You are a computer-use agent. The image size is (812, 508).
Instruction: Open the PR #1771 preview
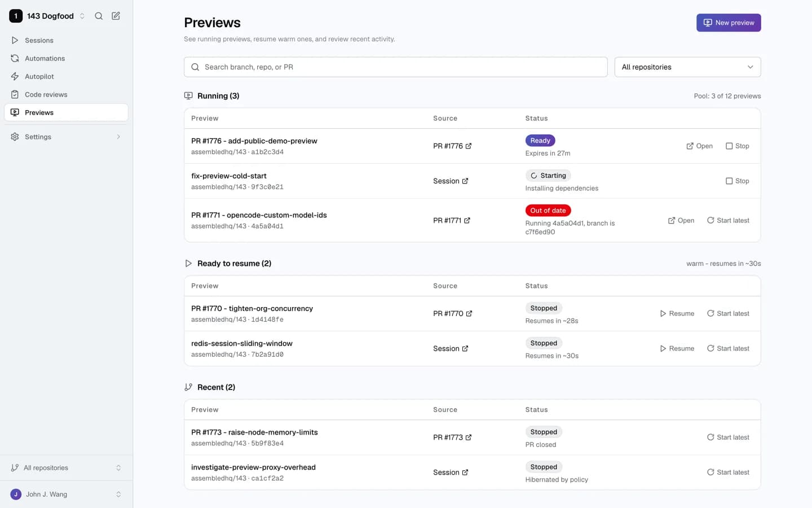(x=681, y=220)
